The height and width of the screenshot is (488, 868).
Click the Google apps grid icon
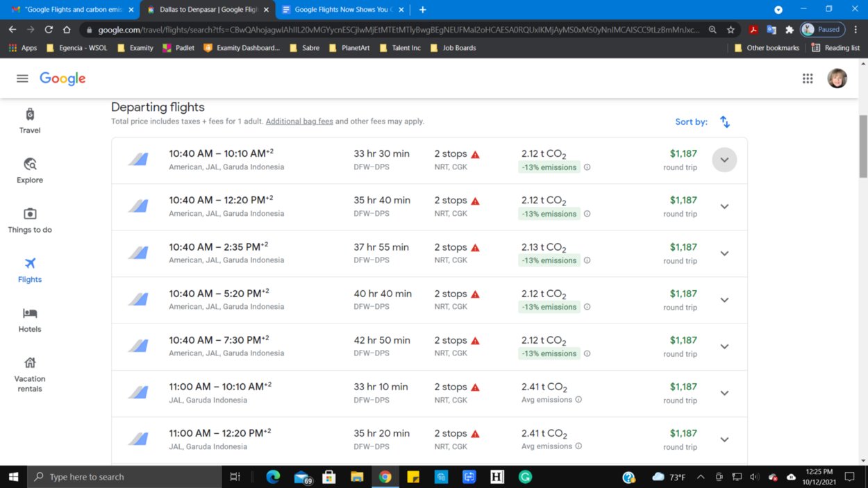(808, 78)
